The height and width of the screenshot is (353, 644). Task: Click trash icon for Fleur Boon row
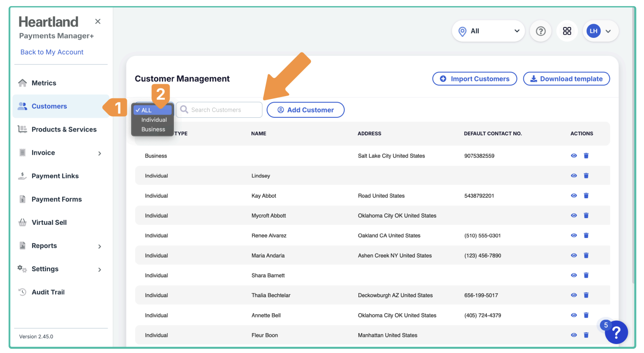[x=586, y=335]
